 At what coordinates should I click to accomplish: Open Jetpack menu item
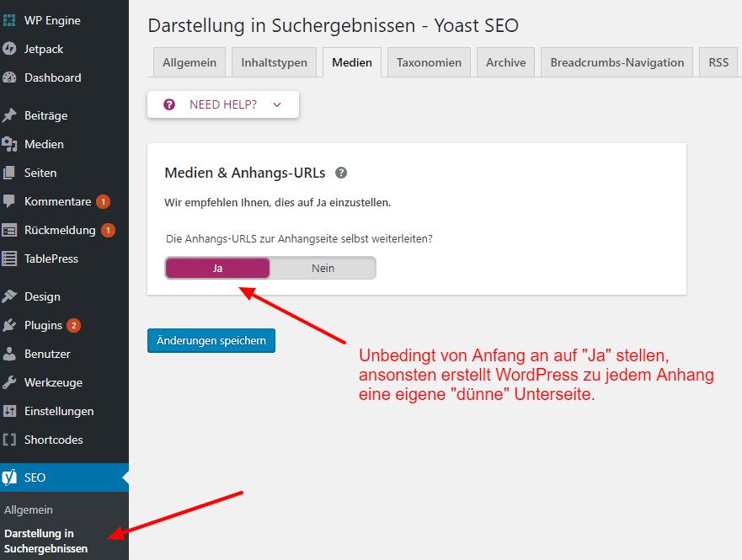coord(64,49)
